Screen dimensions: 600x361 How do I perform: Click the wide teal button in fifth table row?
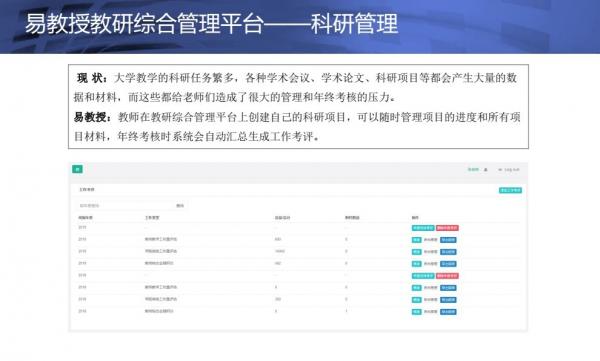pyautogui.click(x=423, y=276)
